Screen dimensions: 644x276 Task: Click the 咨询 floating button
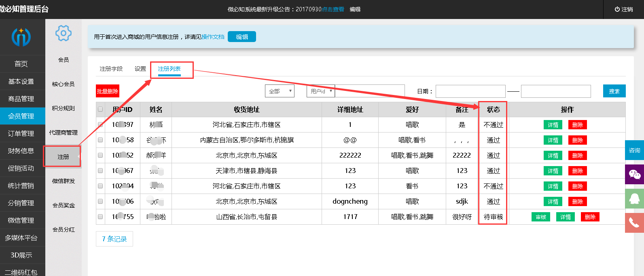point(634,150)
